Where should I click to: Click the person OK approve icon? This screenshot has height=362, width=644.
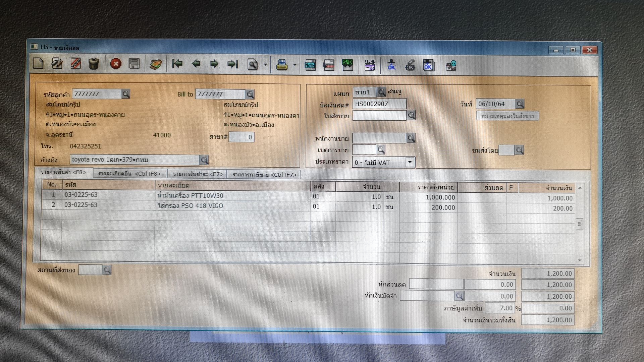coord(391,65)
